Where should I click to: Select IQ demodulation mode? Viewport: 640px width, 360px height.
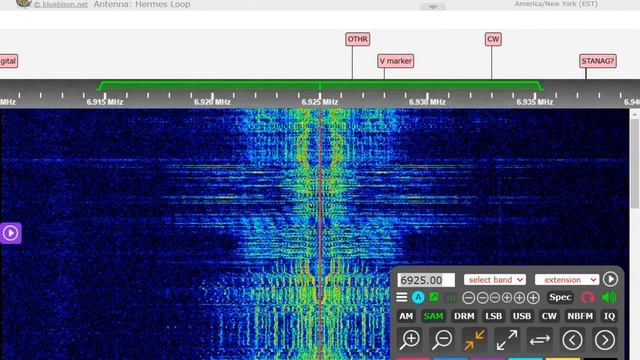[609, 316]
